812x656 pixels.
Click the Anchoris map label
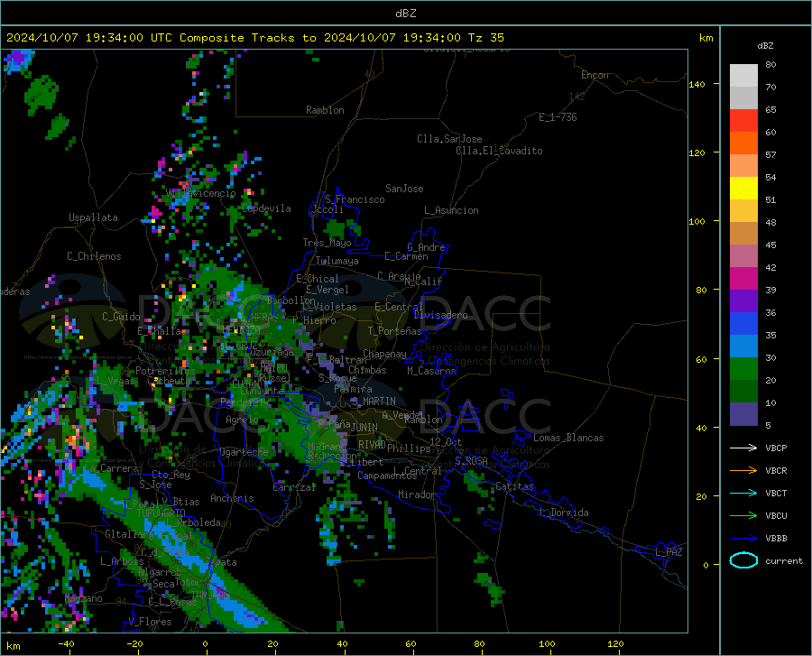pyautogui.click(x=232, y=498)
